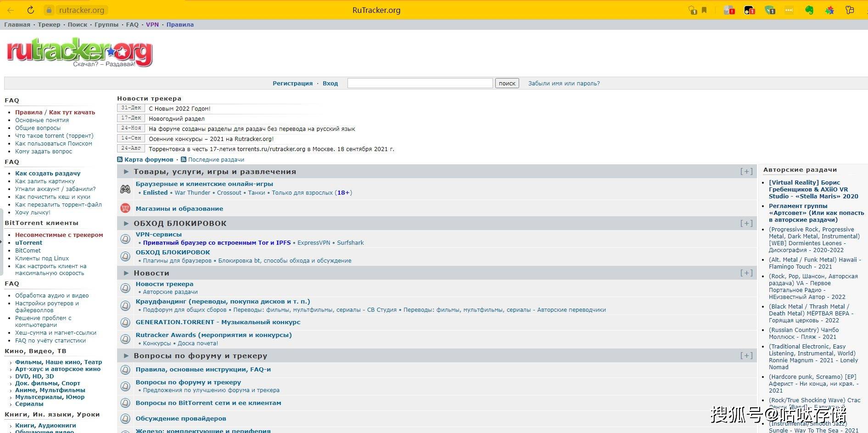Open Доска почета! subforum link

coord(198,343)
